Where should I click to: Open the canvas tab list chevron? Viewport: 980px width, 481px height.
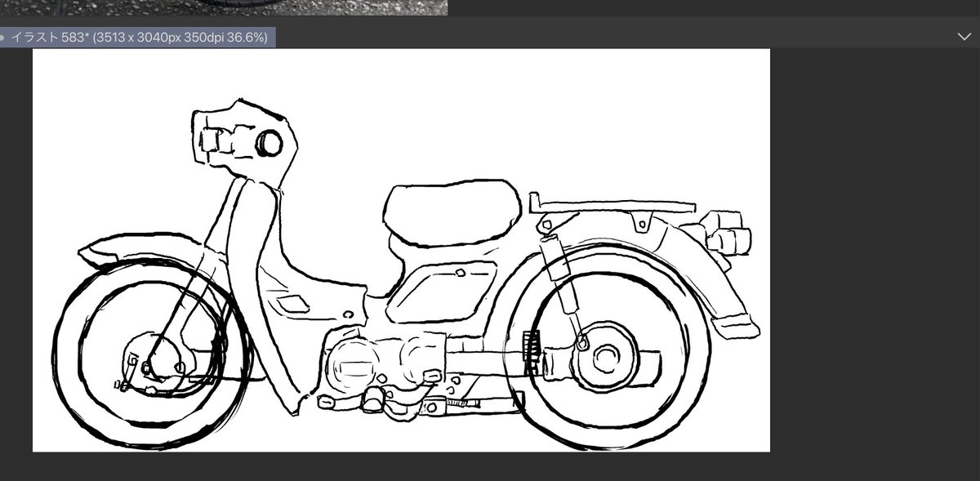964,38
